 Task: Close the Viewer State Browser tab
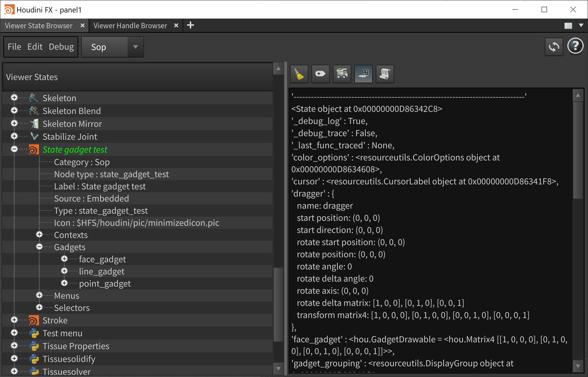click(x=83, y=26)
